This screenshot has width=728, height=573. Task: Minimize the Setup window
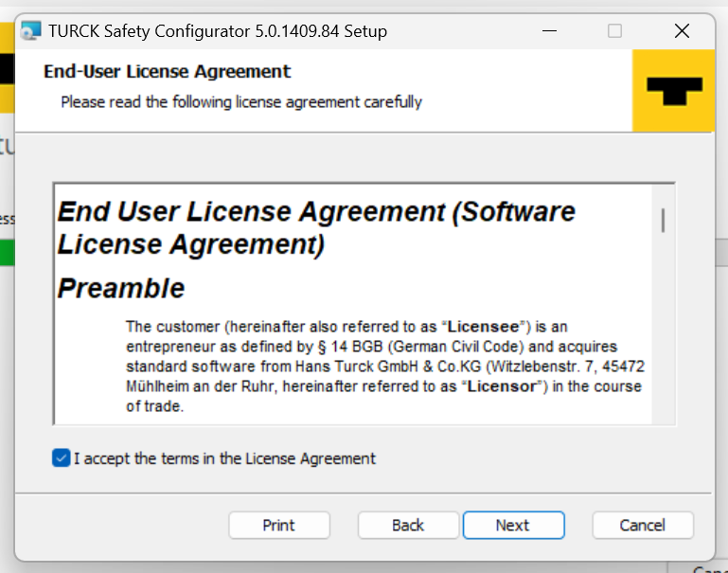coord(549,31)
